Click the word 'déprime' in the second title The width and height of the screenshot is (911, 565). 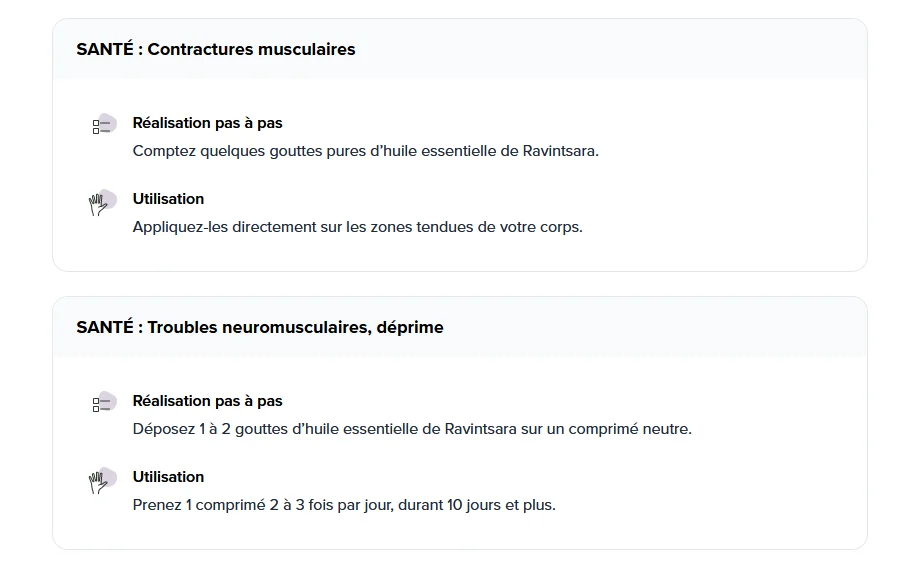coord(410,328)
